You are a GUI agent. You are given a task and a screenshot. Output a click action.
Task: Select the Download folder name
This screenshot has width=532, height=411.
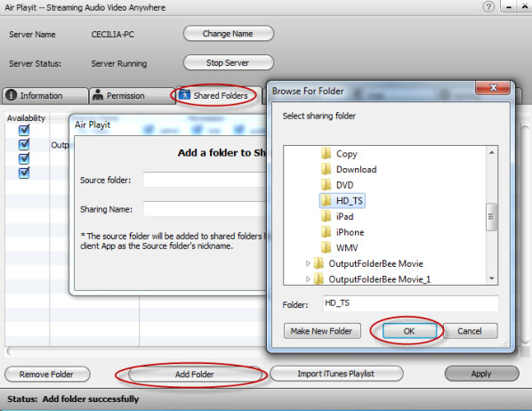356,169
